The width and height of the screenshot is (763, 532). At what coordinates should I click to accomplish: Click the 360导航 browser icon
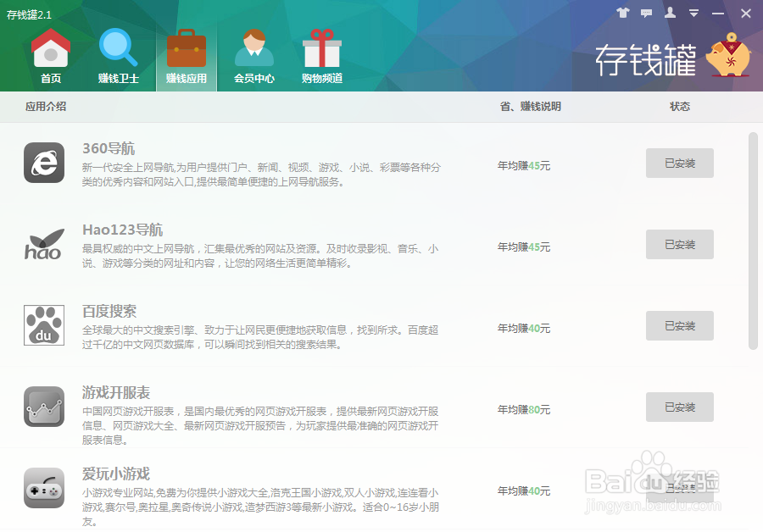point(44,163)
